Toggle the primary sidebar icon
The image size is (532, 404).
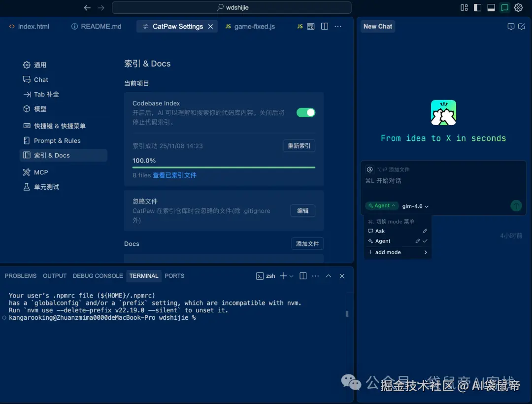(477, 7)
